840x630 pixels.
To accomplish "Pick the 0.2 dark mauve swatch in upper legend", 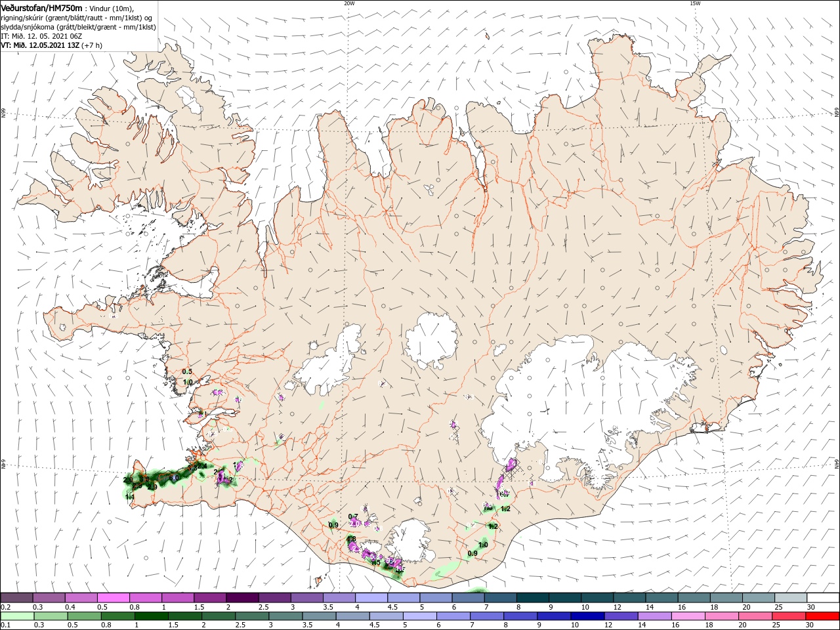I will click(x=16, y=598).
